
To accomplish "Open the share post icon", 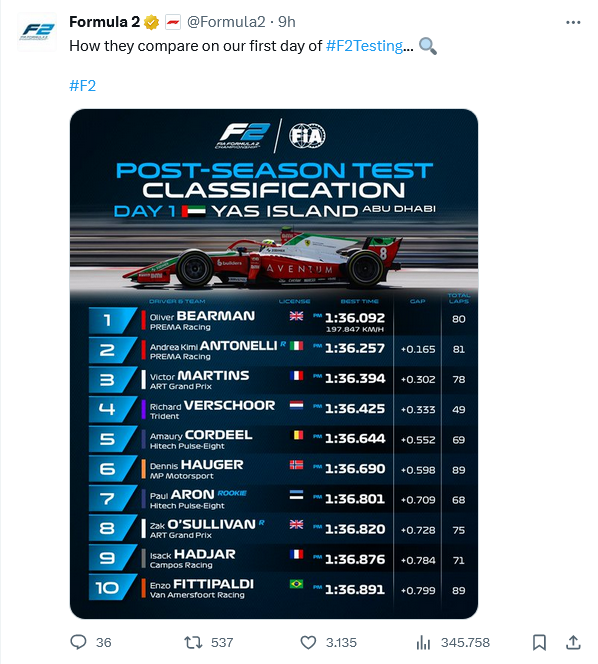I will [573, 642].
